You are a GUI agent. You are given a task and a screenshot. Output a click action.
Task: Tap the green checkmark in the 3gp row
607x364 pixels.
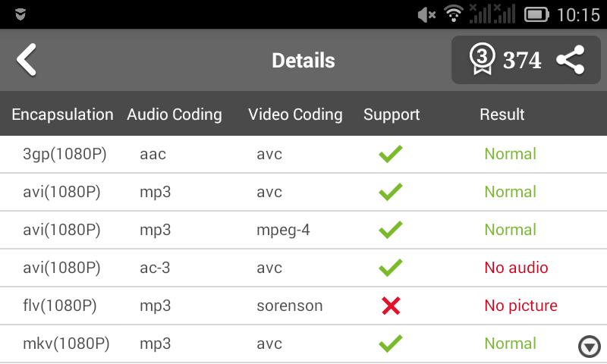point(390,155)
